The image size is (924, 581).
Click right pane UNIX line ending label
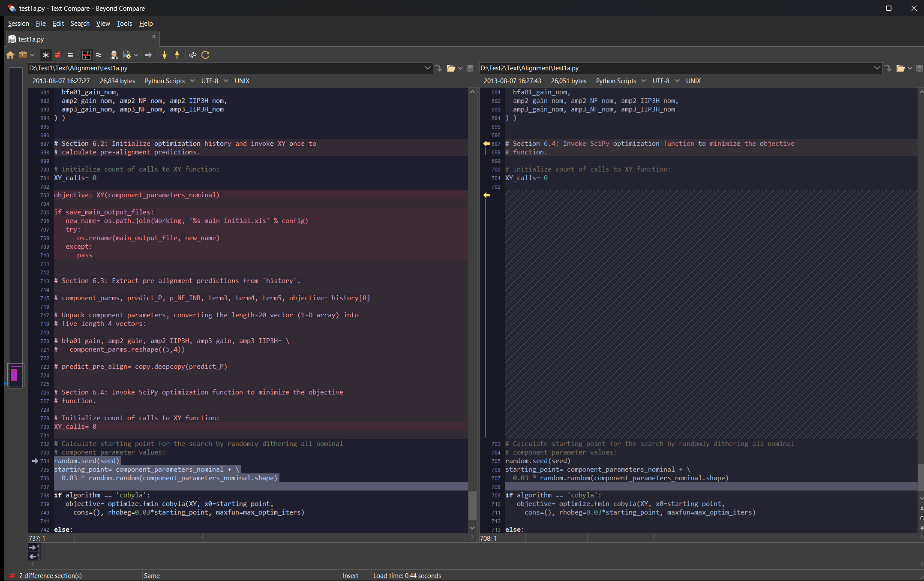(693, 81)
